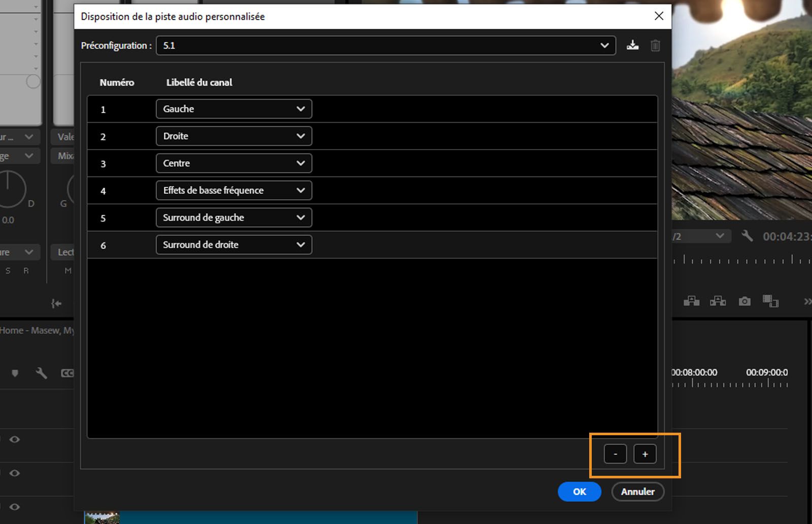Toggle the Record (R) button in the mixer
Image resolution: width=812 pixels, height=524 pixels.
point(26,271)
